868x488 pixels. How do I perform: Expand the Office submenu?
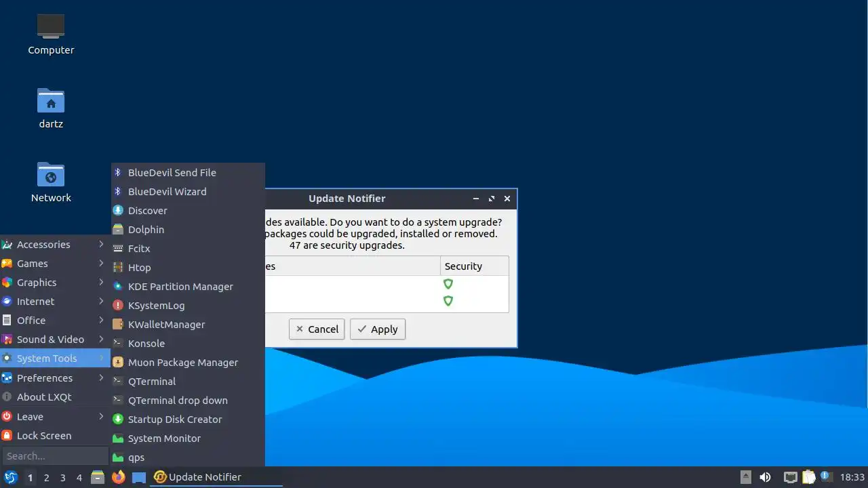point(55,320)
